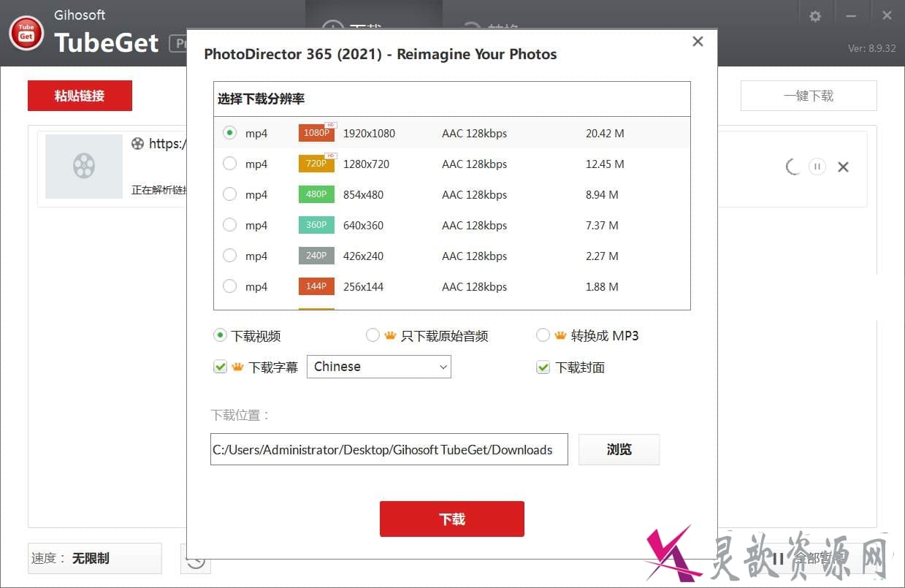Click the 360P quality badge

[316, 225]
